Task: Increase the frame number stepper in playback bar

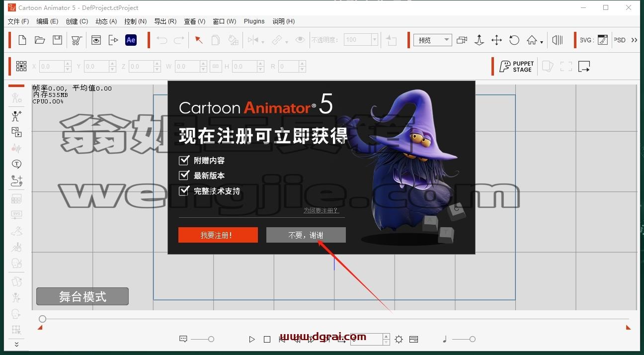Action: pyautogui.click(x=386, y=337)
